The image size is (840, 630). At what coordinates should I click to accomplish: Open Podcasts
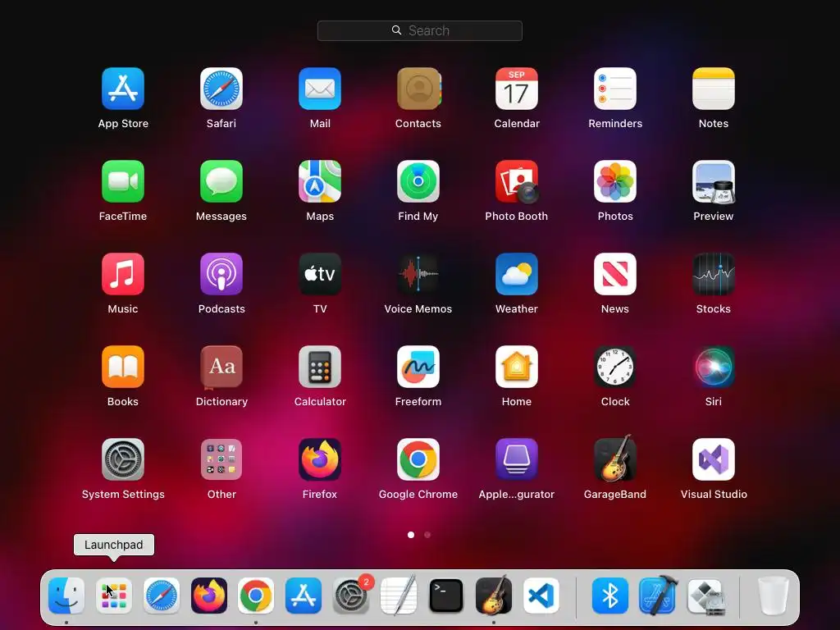point(221,274)
